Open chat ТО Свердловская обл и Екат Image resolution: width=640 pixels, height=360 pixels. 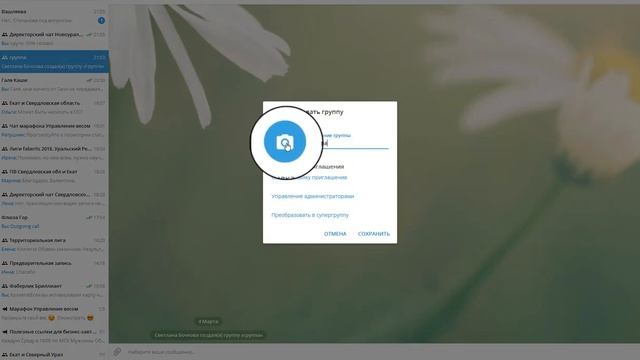point(54,176)
